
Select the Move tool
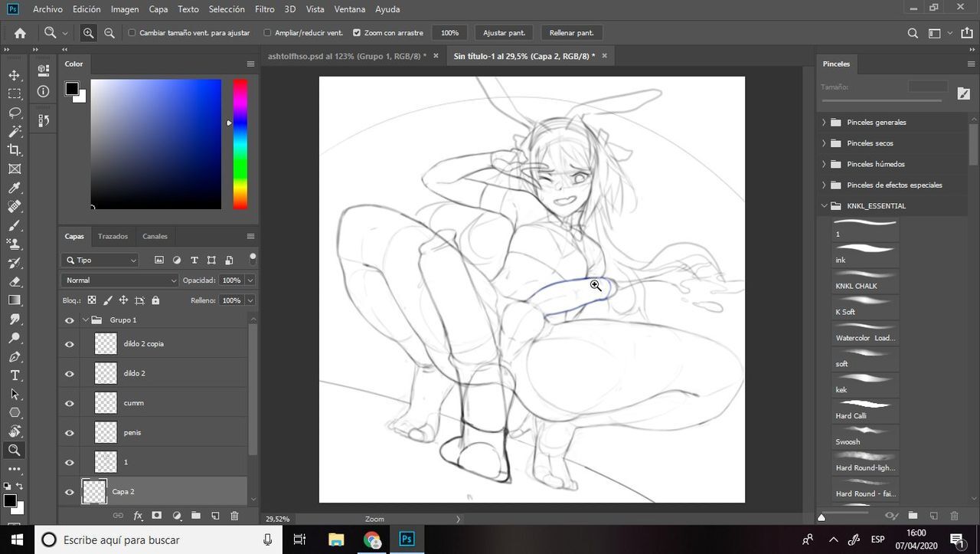click(15, 75)
